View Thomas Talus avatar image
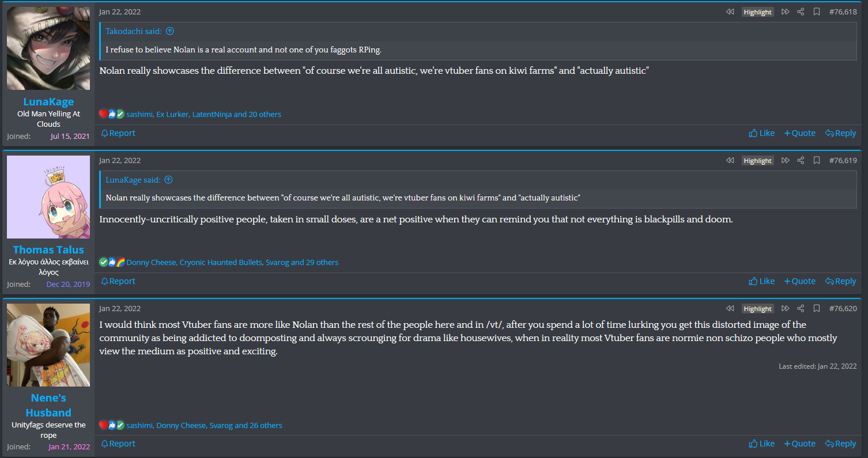The width and height of the screenshot is (868, 458). coord(48,197)
